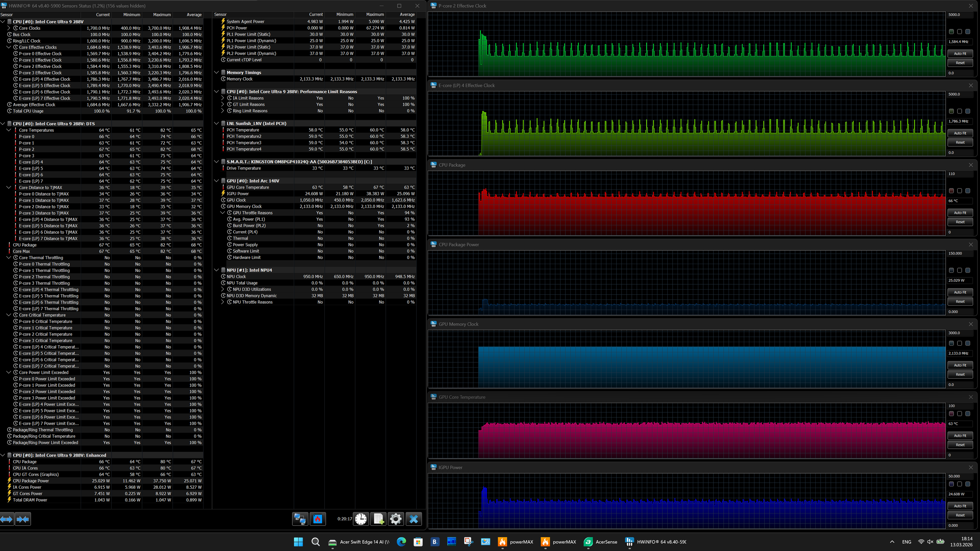
Task: Click middle black swatch in IGPU Power graph
Action: [959, 484]
